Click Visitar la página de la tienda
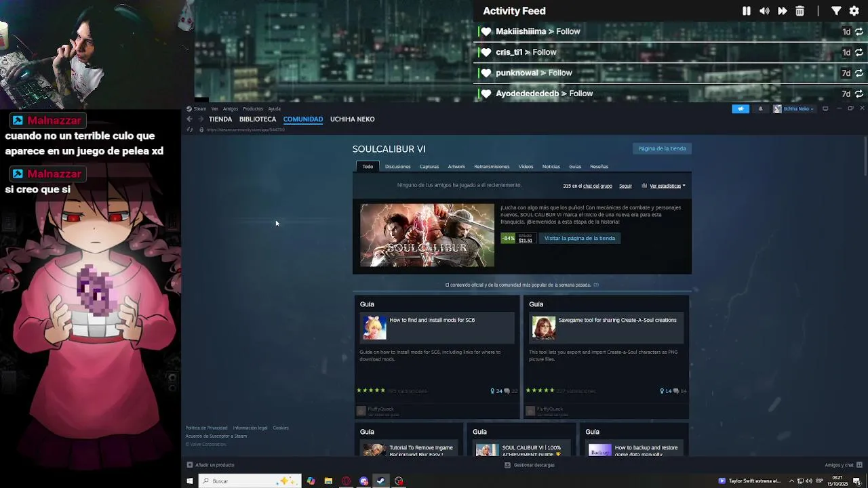 (580, 238)
